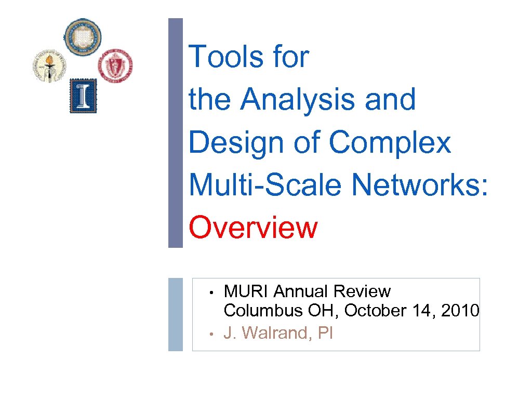
Task: Click the light blue bar beside subtitle
Action: [x=176, y=314]
